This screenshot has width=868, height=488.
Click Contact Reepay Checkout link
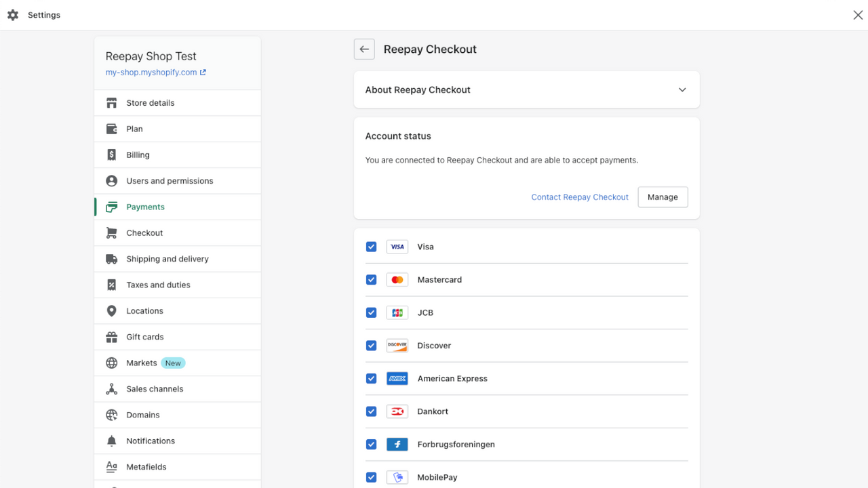[580, 197]
